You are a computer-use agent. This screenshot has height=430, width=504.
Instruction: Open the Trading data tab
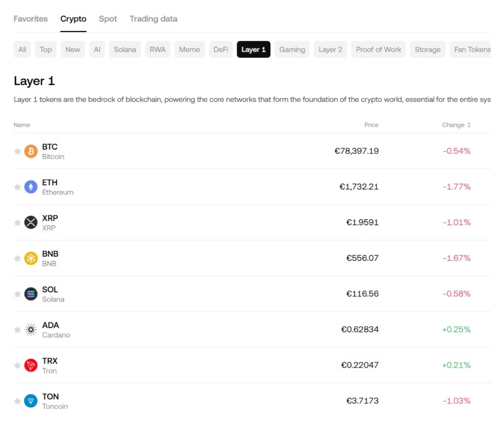point(153,19)
